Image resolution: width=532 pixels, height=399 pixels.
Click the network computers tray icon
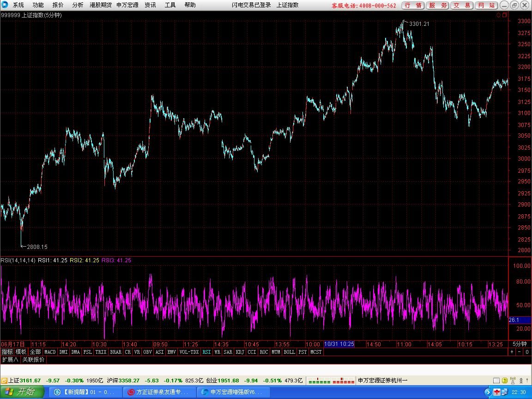pos(504,392)
